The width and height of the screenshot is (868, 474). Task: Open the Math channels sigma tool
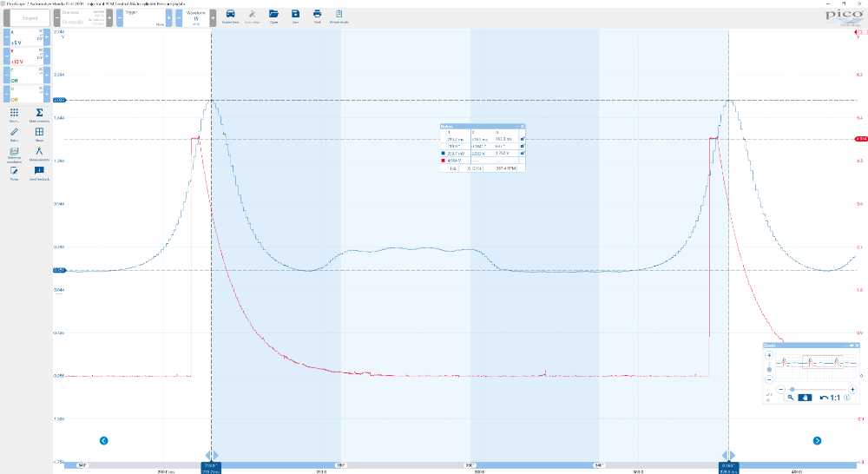tap(39, 115)
